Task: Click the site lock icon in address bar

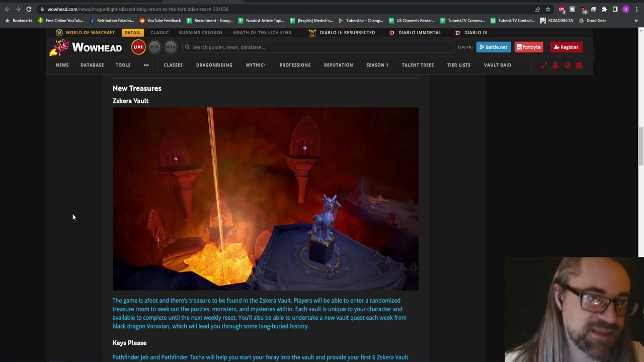Action: tap(42, 9)
